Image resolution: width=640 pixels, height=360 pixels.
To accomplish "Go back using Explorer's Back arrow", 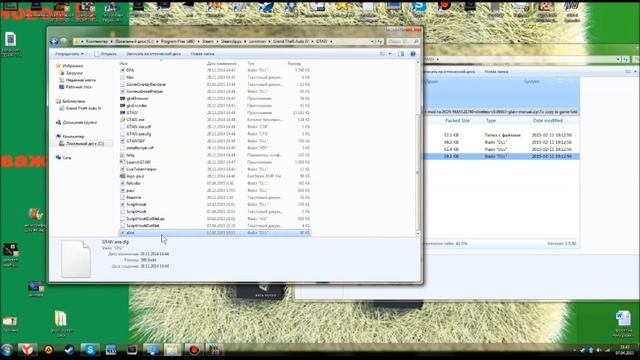I will 54,41.
